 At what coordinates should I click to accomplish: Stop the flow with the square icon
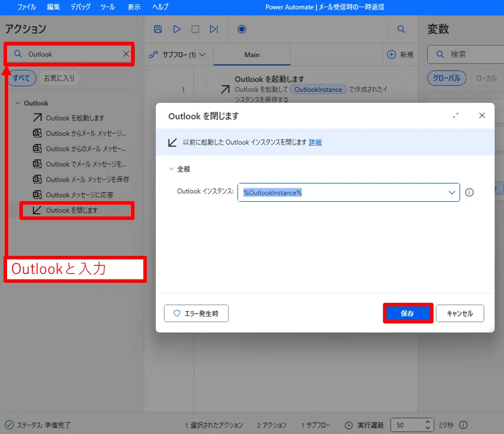click(195, 29)
